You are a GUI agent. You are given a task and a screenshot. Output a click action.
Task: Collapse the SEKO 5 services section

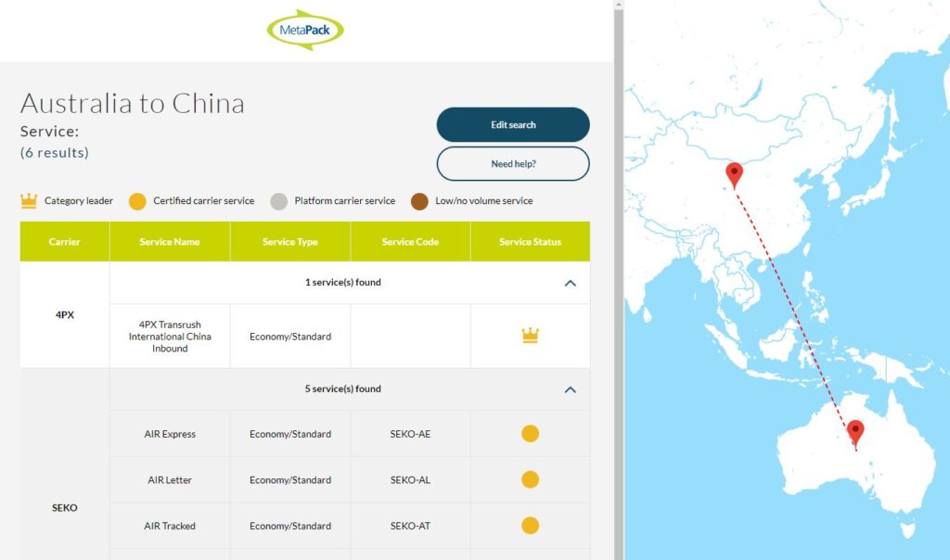pos(570,389)
